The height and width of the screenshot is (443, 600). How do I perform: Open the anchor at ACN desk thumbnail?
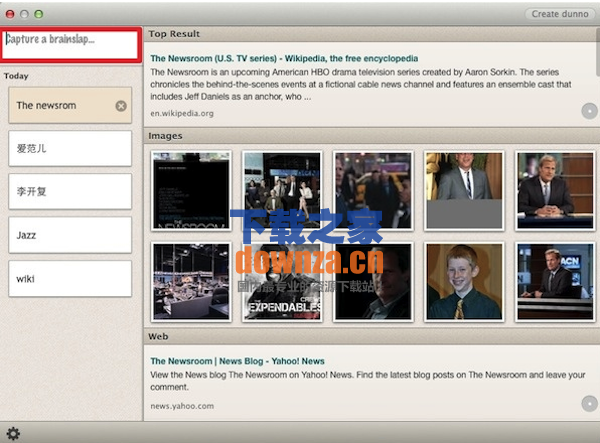pyautogui.click(x=553, y=281)
